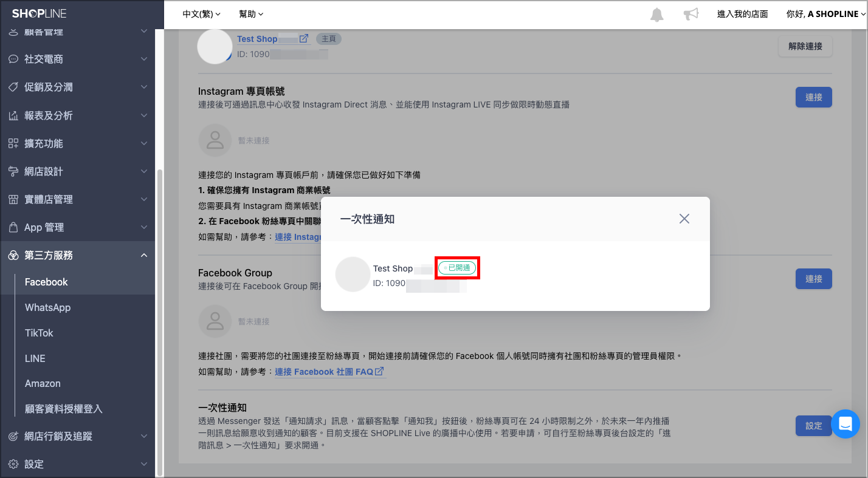Expand the 實體店管理 menu chevron

point(144,199)
